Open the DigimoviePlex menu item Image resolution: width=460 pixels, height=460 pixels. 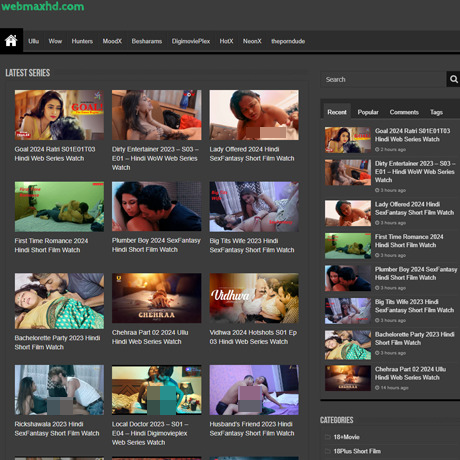191,41
